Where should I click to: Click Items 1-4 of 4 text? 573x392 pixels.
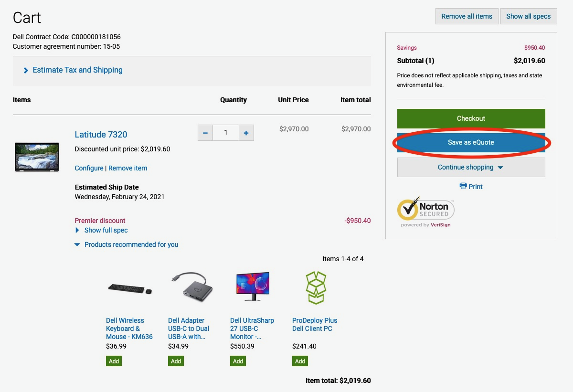click(x=343, y=259)
